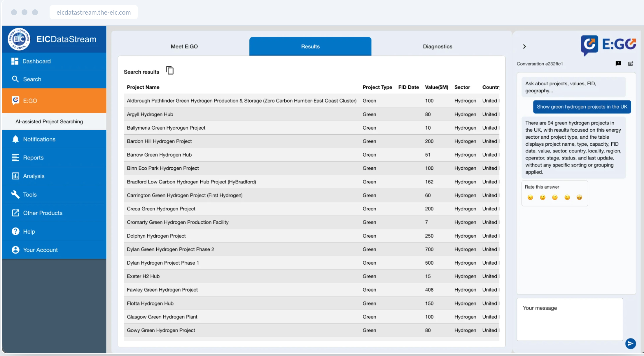Rate answer with star-eyes emoji
The width and height of the screenshot is (644, 356).
click(579, 197)
